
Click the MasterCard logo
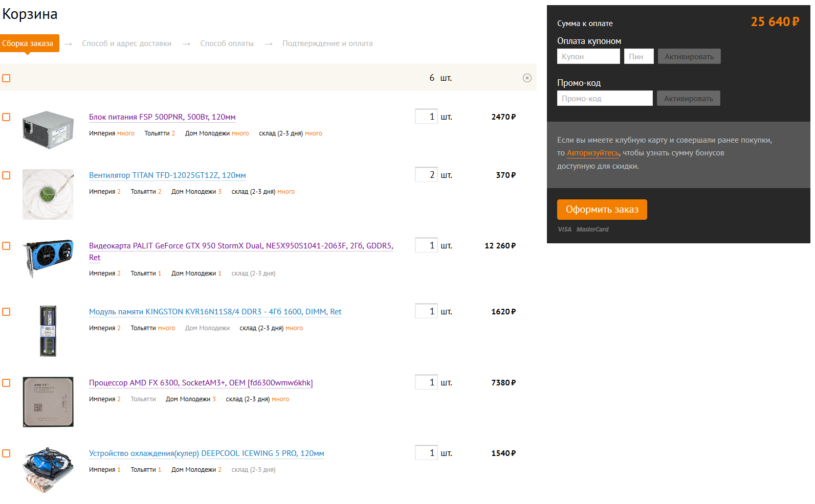pyautogui.click(x=592, y=230)
